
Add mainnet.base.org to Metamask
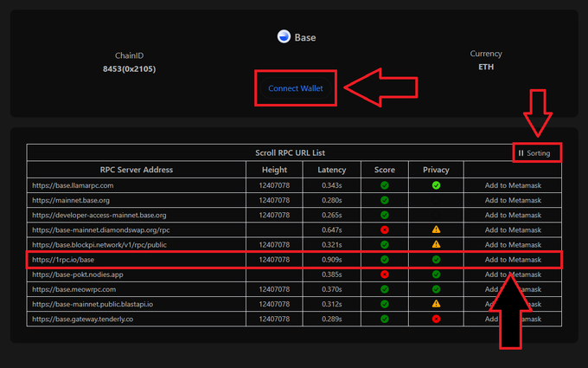[513, 200]
